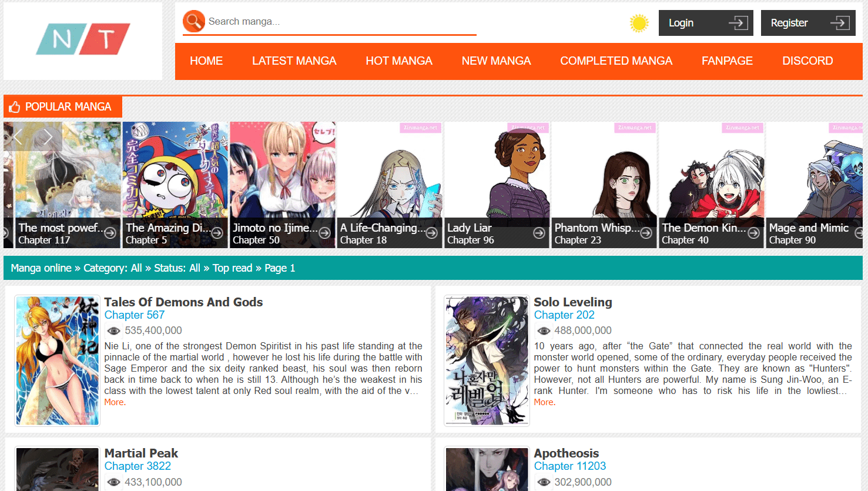868x491 pixels.
Task: Click Manga online breadcrumb link
Action: pyautogui.click(x=41, y=268)
